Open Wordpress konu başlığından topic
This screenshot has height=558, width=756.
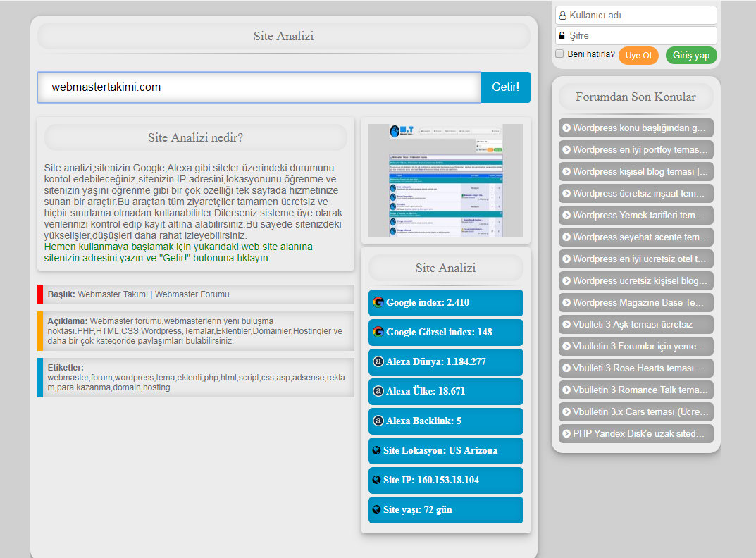636,128
